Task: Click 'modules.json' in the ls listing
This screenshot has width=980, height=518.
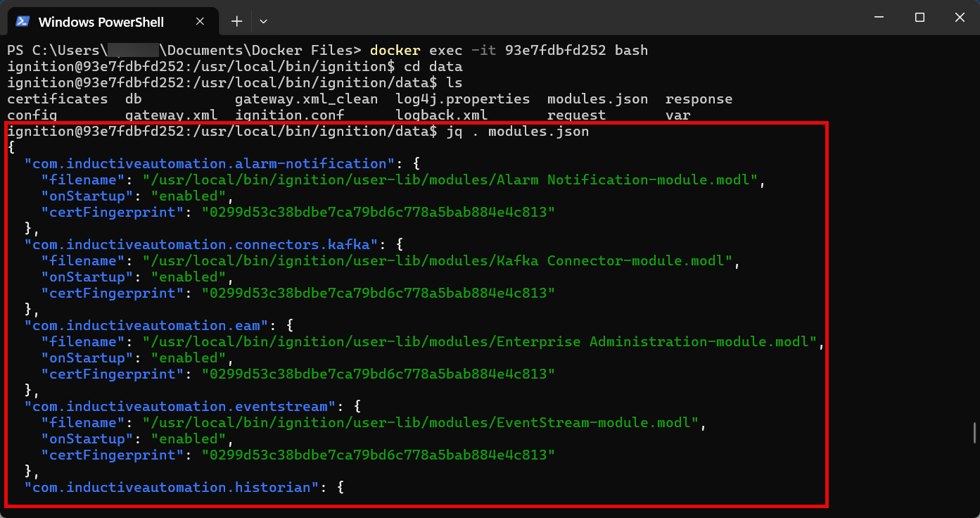Action: pos(598,99)
